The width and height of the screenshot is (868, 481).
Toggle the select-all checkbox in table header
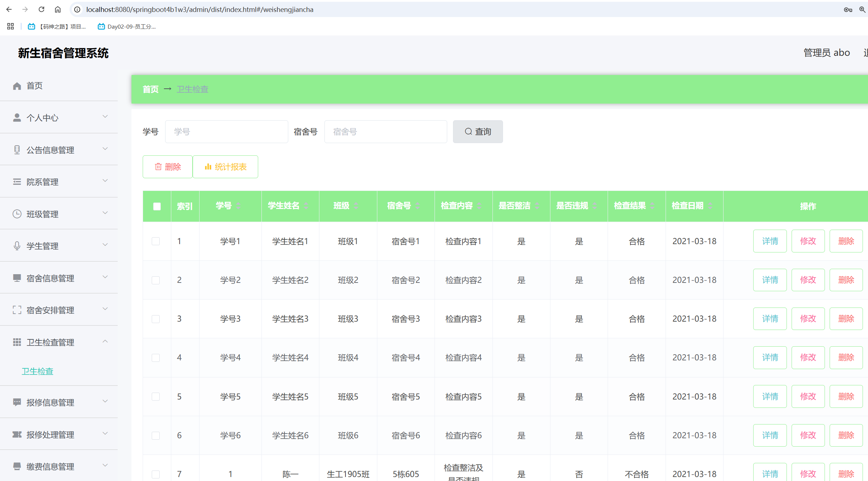coord(157,206)
